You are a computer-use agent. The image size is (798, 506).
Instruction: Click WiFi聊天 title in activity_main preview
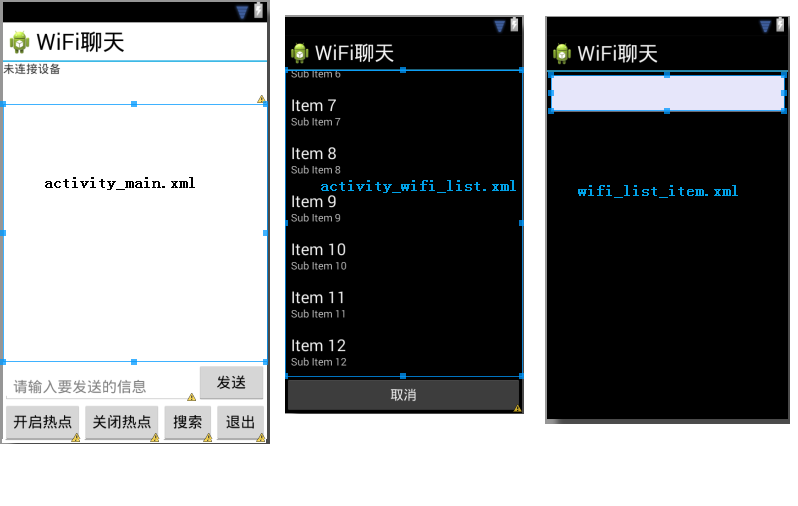pos(80,42)
